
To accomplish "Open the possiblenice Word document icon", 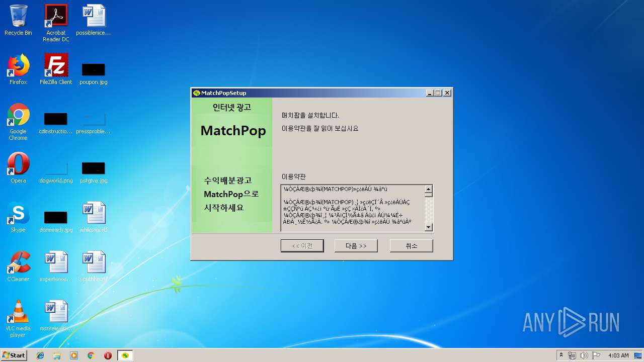I will click(94, 20).
